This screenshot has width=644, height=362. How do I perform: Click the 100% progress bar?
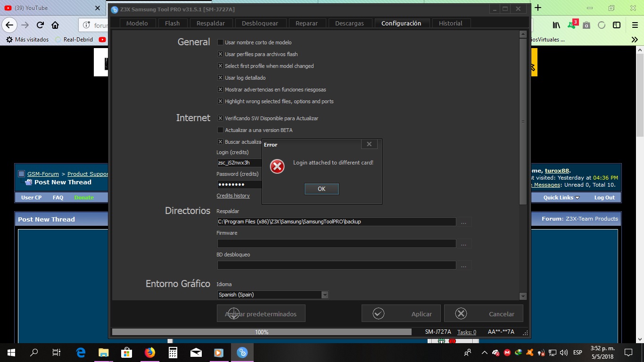pyautogui.click(x=262, y=332)
